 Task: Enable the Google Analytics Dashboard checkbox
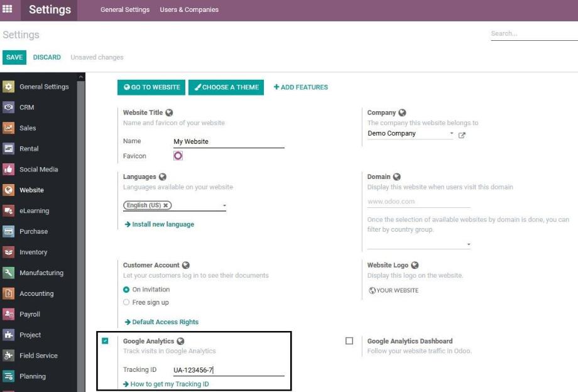point(349,340)
